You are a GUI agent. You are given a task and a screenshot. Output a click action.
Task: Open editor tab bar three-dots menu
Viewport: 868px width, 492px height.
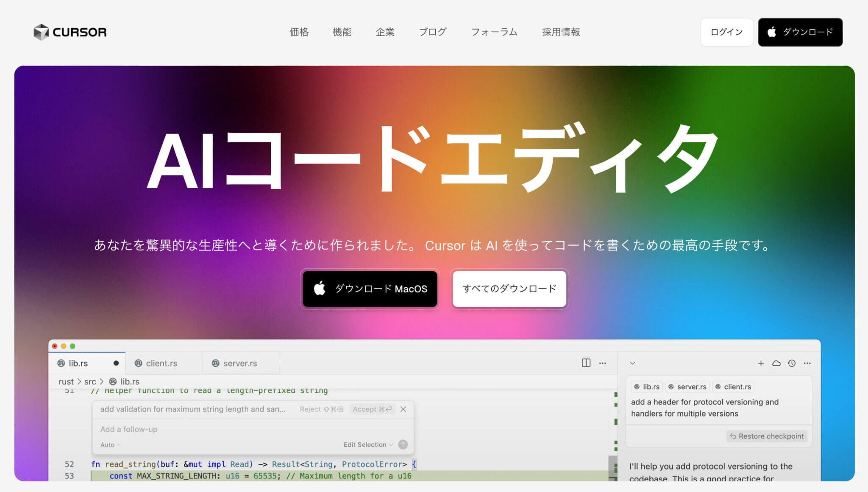coord(602,363)
